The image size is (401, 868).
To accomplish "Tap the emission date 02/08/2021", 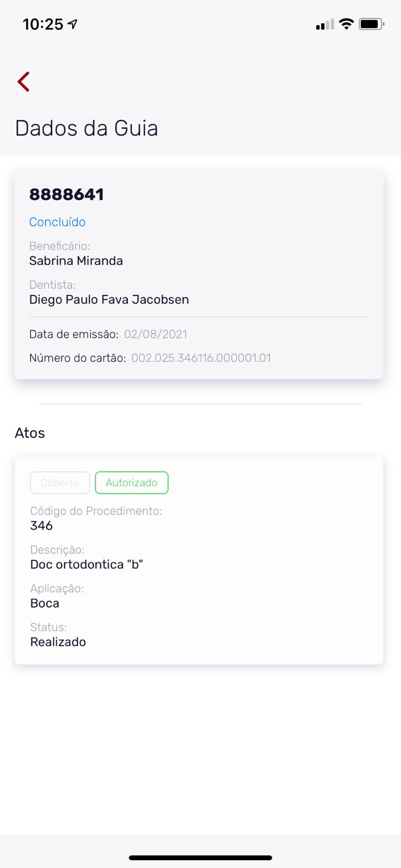I will (x=155, y=334).
